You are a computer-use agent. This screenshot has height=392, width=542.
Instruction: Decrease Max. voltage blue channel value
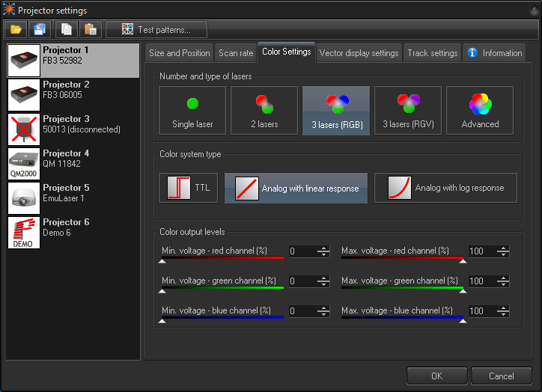(503, 314)
